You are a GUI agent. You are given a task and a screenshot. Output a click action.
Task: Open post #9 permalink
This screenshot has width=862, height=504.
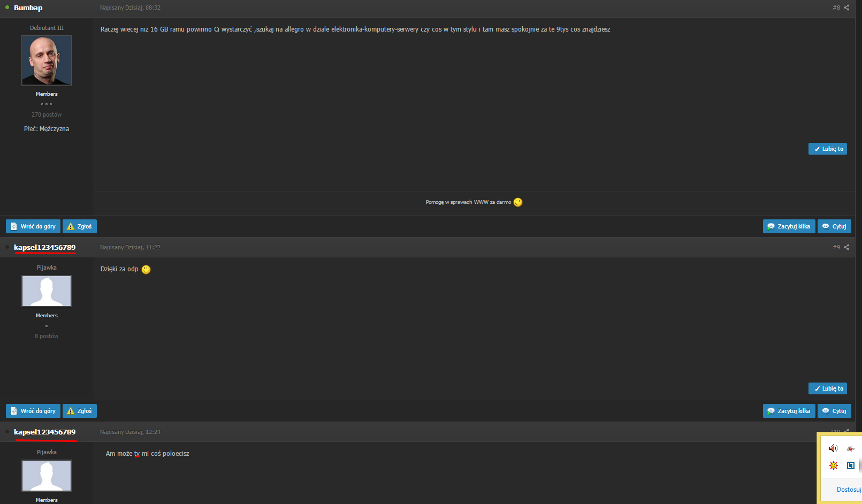click(x=836, y=247)
